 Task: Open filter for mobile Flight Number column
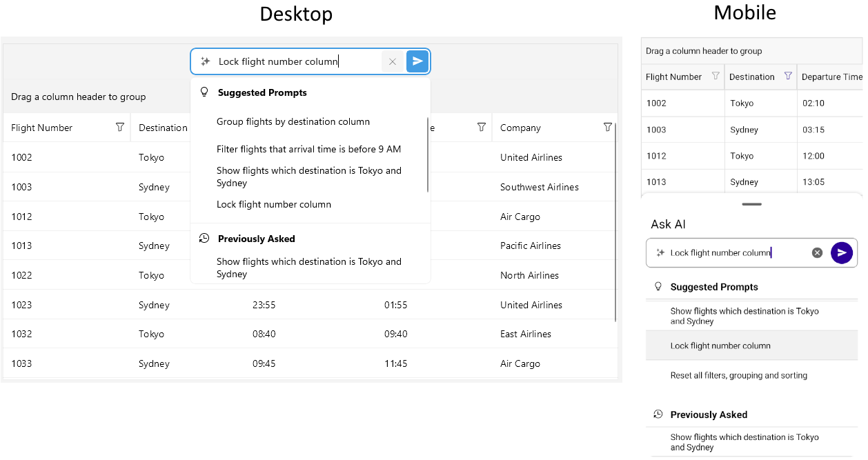click(716, 77)
